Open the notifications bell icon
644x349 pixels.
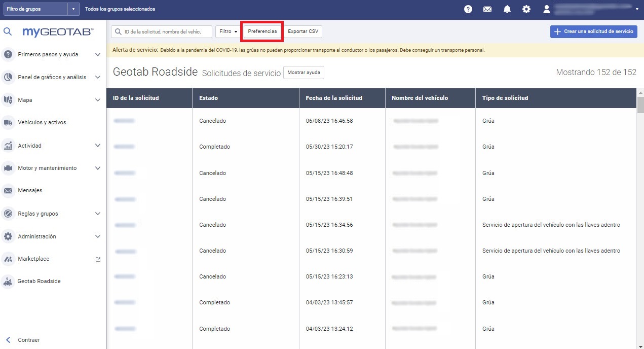click(507, 9)
